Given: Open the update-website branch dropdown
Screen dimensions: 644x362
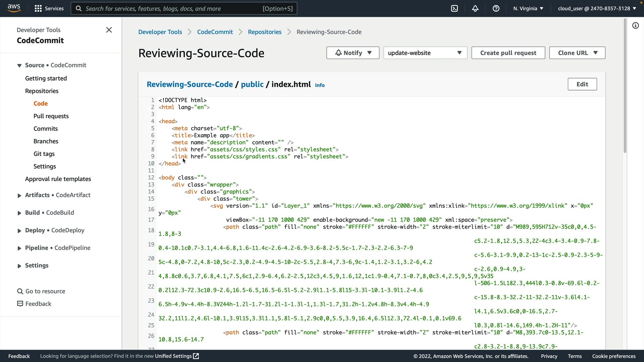Looking at the screenshot, I should tap(425, 53).
